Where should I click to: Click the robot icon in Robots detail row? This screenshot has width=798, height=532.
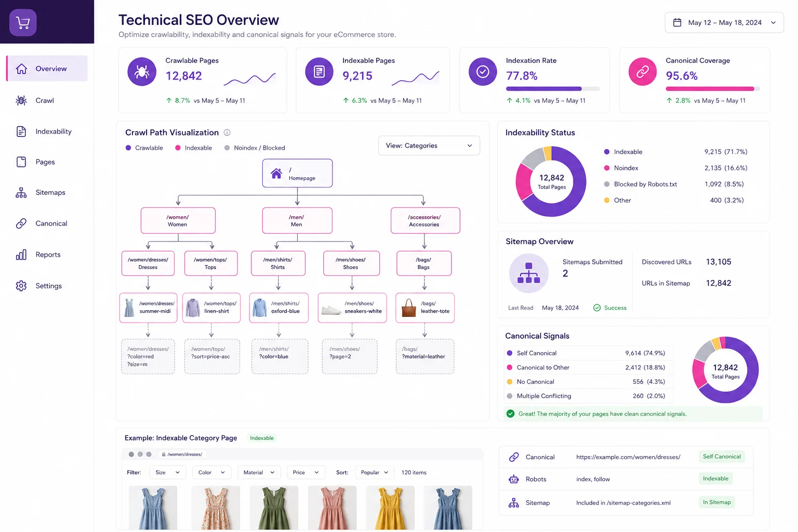(514, 479)
